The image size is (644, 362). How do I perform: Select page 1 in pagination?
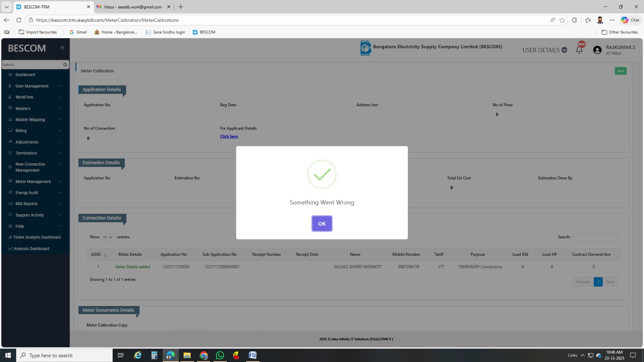[598, 282]
